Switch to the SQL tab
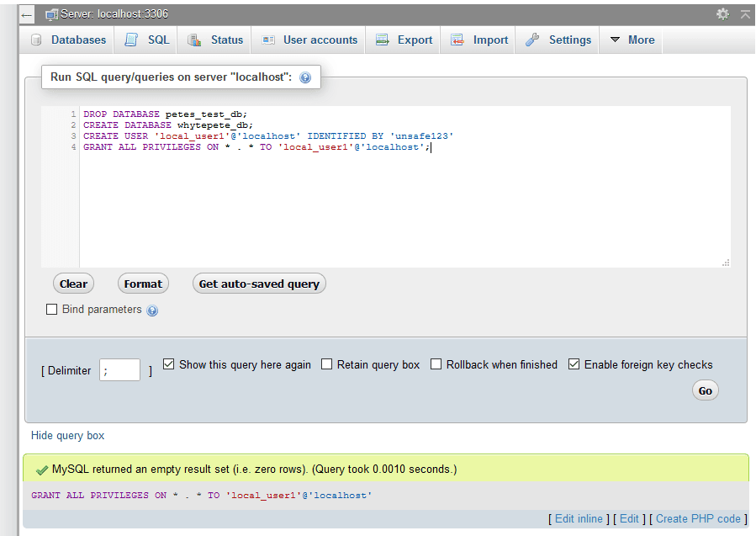 tap(146, 40)
